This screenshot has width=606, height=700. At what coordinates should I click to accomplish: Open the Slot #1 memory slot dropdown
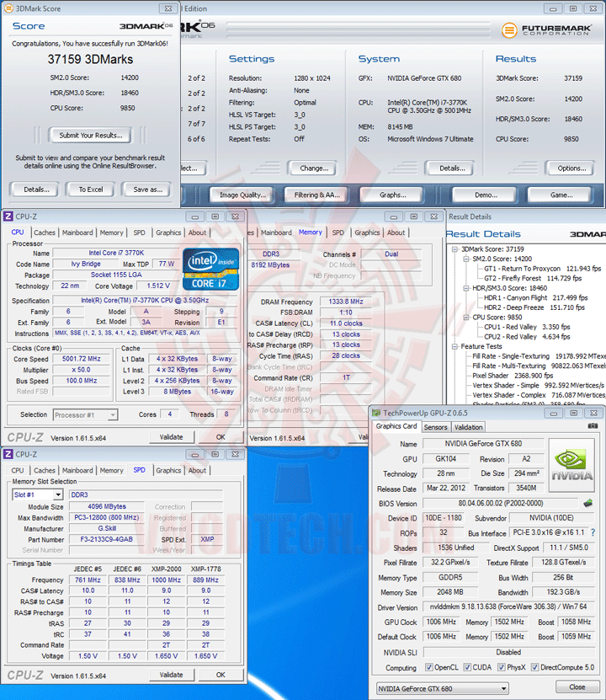58,494
